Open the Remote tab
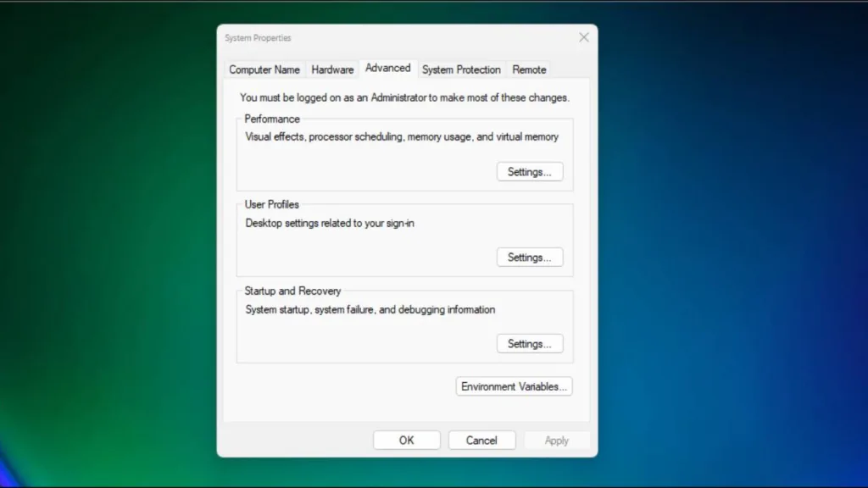Image resolution: width=868 pixels, height=488 pixels. 529,69
